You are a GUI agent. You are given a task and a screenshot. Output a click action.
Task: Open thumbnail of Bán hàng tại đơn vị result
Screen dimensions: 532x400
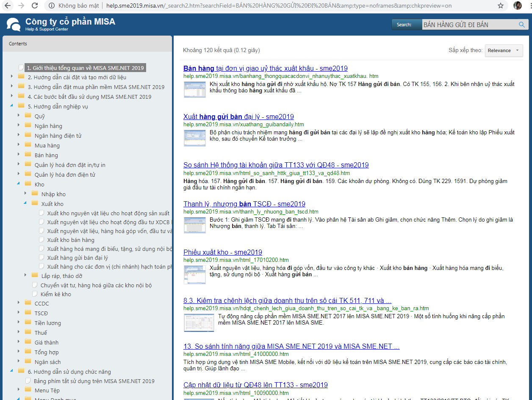(x=195, y=89)
